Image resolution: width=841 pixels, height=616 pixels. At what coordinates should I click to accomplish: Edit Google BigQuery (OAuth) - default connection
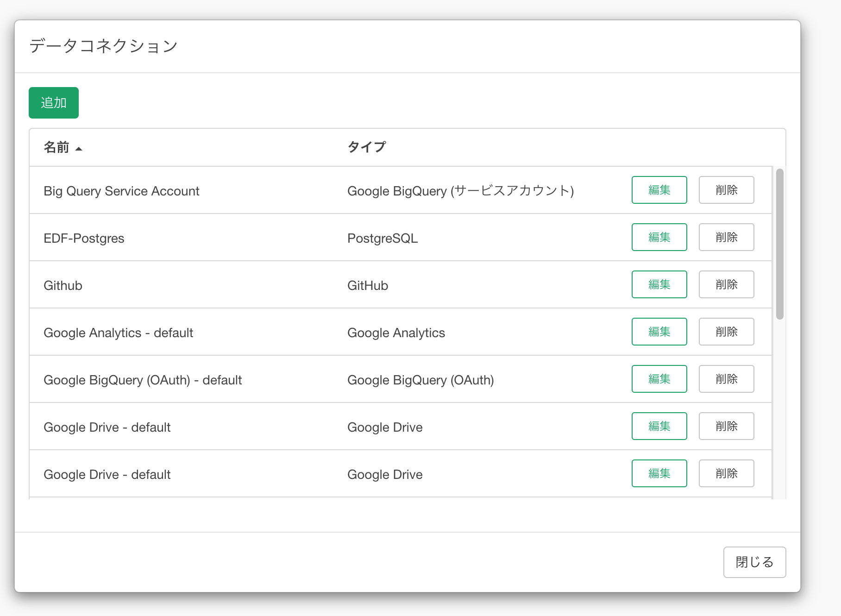point(659,379)
